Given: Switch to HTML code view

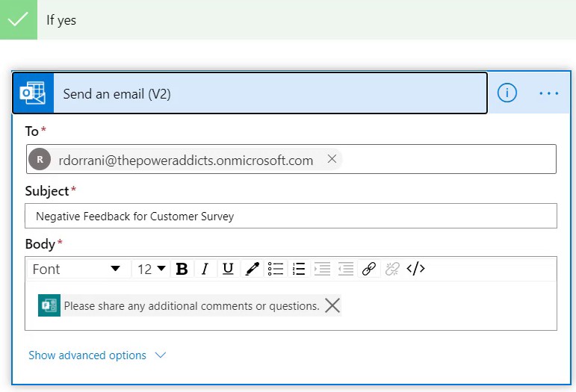Looking at the screenshot, I should 415,269.
